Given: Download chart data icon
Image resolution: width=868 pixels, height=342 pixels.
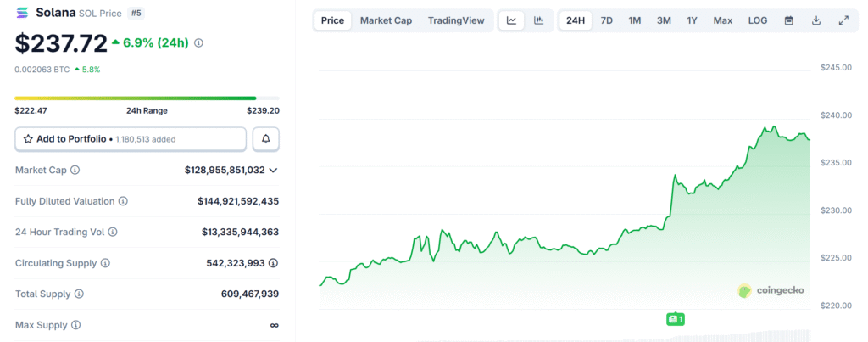Looking at the screenshot, I should (816, 20).
